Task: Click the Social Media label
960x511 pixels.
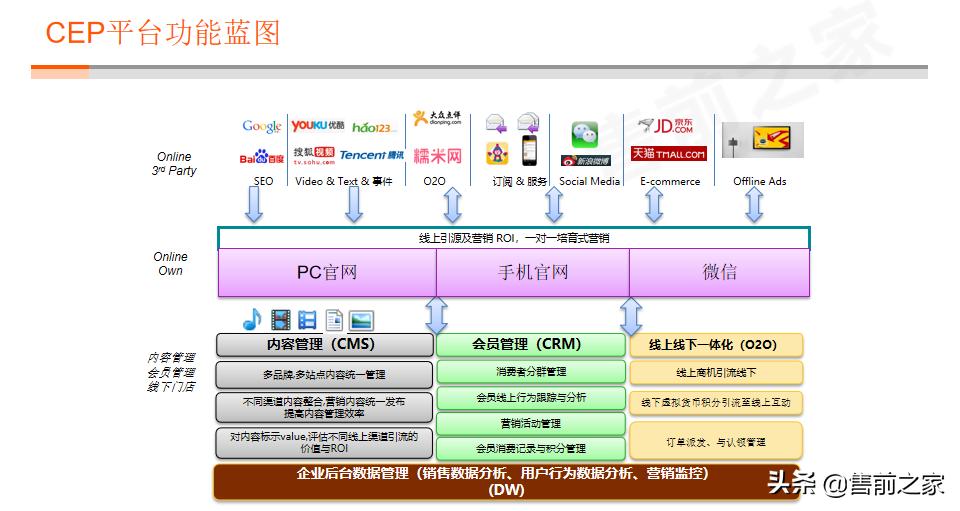Action: (x=589, y=181)
